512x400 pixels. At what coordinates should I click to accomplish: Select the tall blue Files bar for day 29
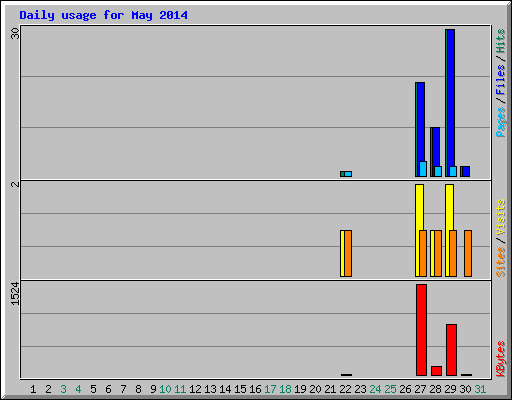tap(451, 98)
